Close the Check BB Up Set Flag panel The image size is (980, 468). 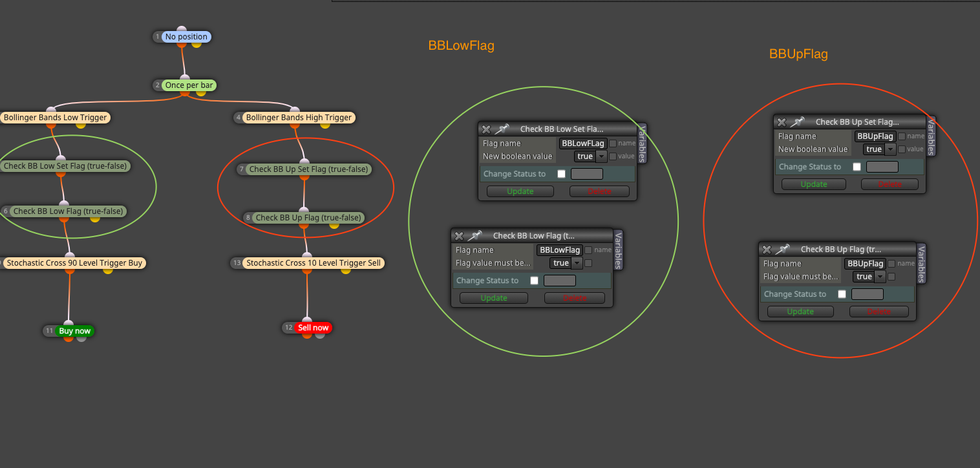click(x=782, y=122)
